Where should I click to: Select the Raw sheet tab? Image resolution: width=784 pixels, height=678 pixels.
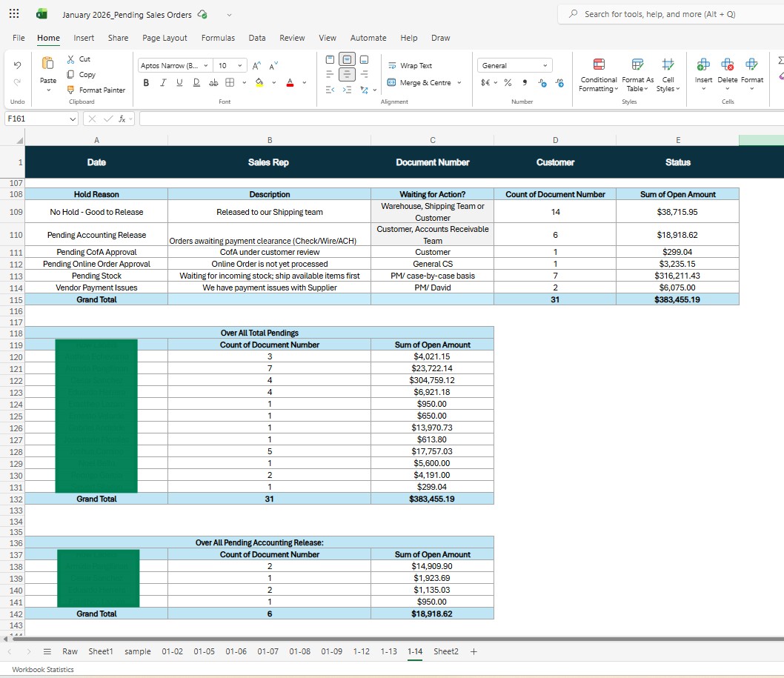coord(70,651)
